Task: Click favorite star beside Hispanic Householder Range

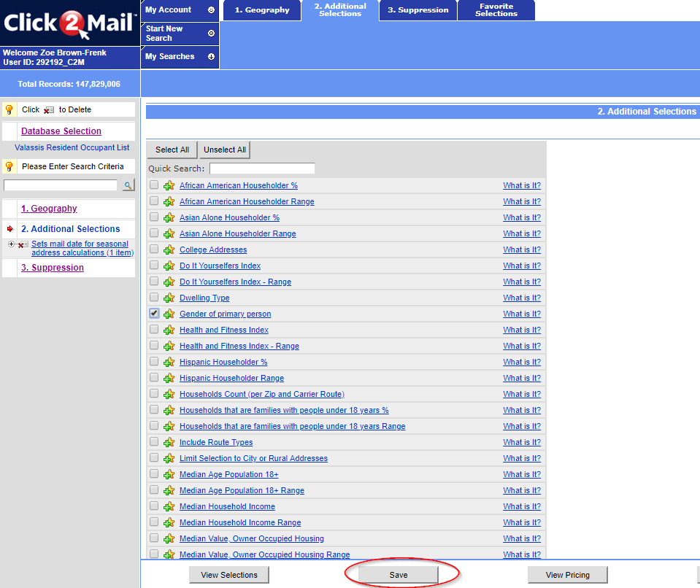Action: coord(169,379)
